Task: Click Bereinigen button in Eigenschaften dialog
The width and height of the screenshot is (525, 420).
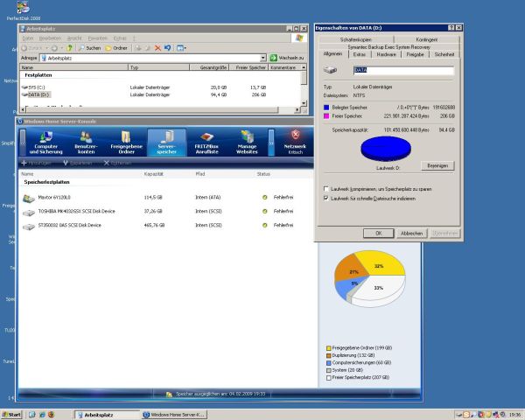Action: (437, 165)
